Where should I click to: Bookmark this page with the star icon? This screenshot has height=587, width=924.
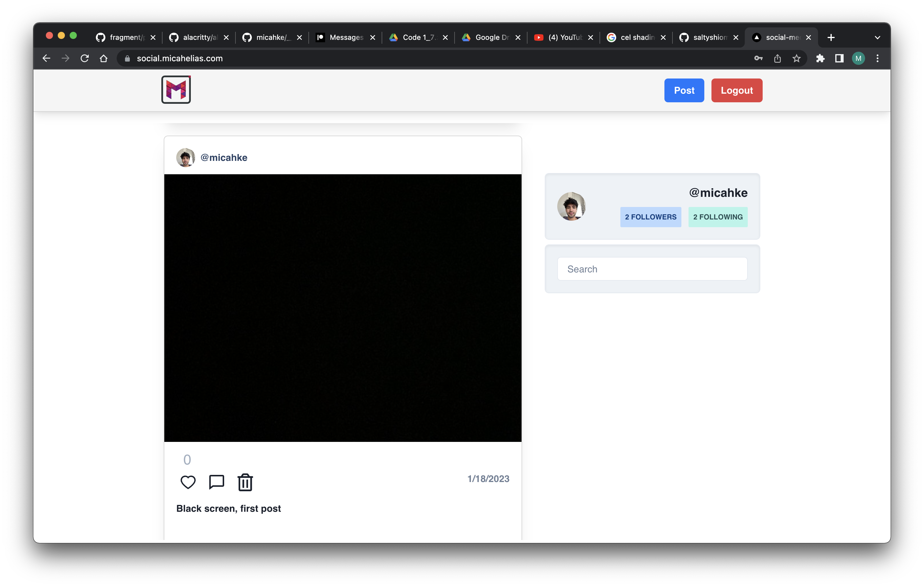click(x=797, y=58)
